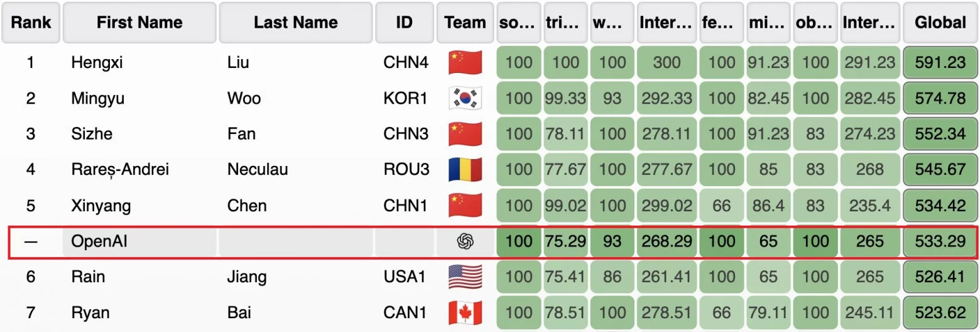Viewport: 980px width, 332px height.
Task: Sort by the First Name column header
Action: coord(139,23)
